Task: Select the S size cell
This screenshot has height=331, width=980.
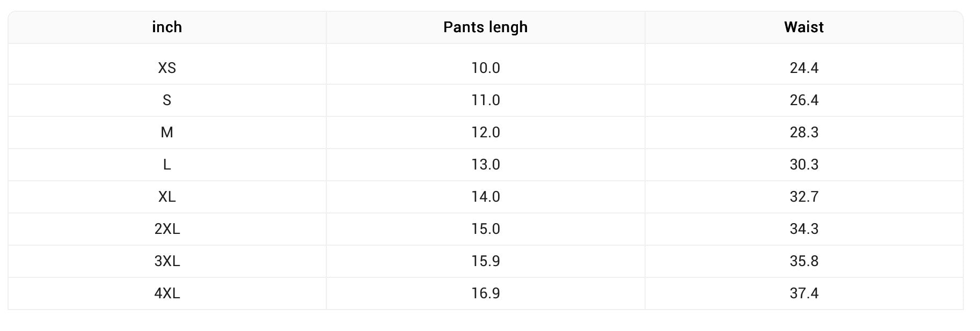Action: tap(167, 100)
